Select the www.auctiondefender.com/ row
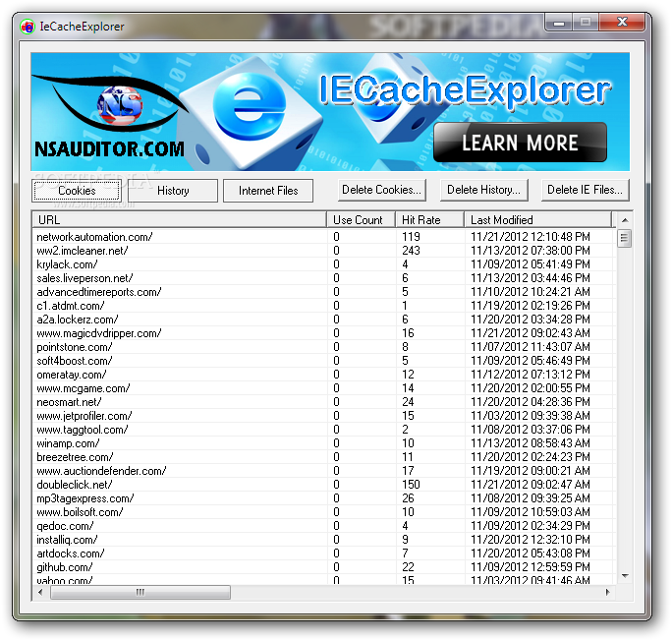The image size is (672, 641). pos(324,470)
